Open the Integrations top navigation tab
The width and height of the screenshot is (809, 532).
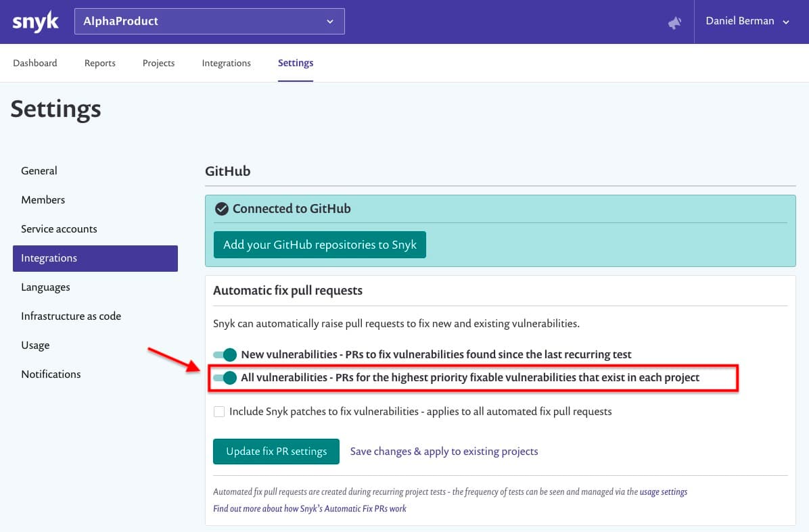pyautogui.click(x=226, y=63)
